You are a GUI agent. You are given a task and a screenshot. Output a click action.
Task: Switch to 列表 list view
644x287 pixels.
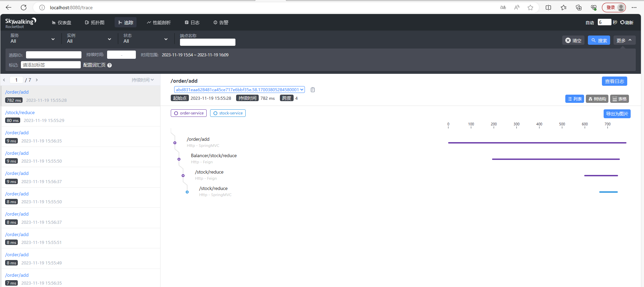click(x=575, y=99)
